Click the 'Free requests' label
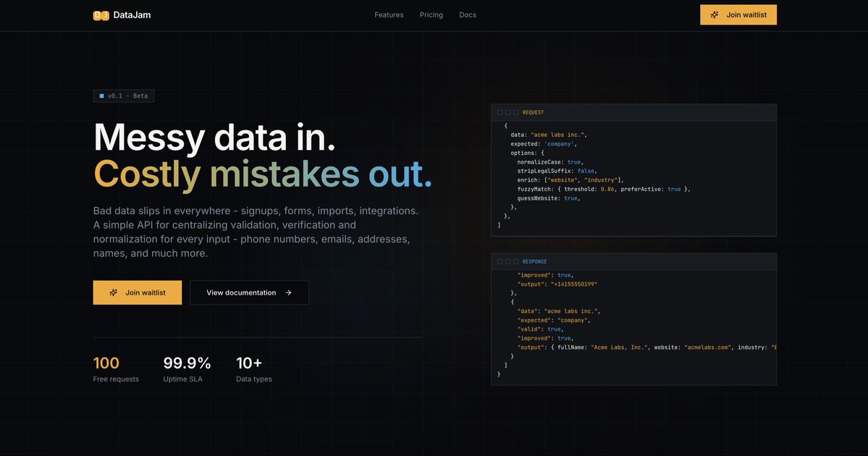 pos(116,379)
